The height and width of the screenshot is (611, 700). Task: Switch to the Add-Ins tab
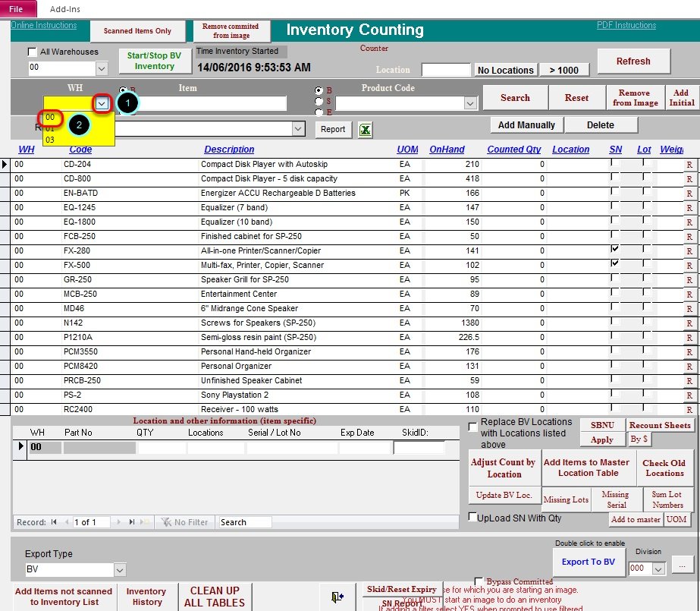coord(65,9)
